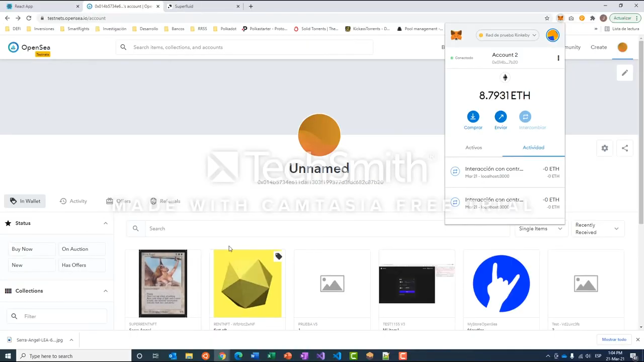Open the yellow polyhedron RENTNFT card

pos(248,289)
